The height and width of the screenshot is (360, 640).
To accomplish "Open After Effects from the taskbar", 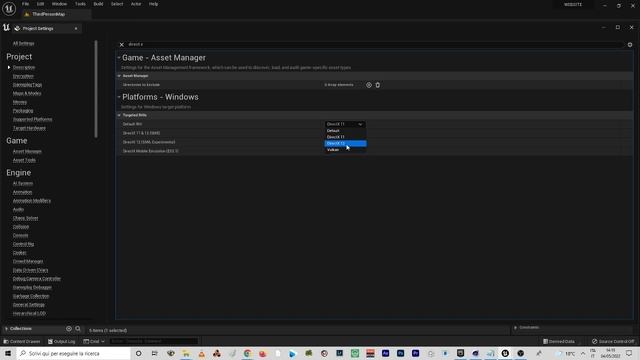I will click(385, 353).
